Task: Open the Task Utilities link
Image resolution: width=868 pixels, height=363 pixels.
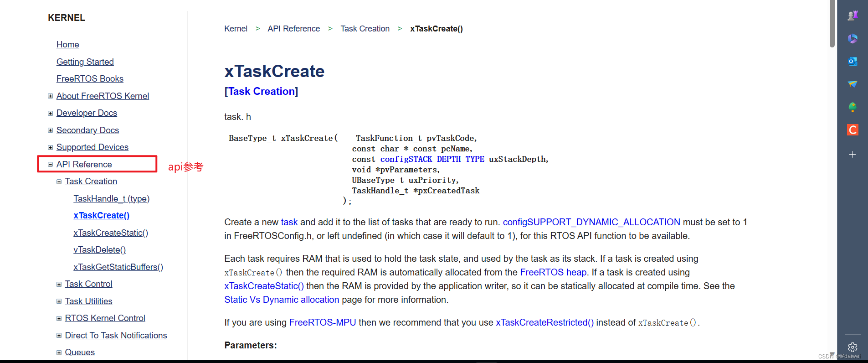Action: pos(88,301)
